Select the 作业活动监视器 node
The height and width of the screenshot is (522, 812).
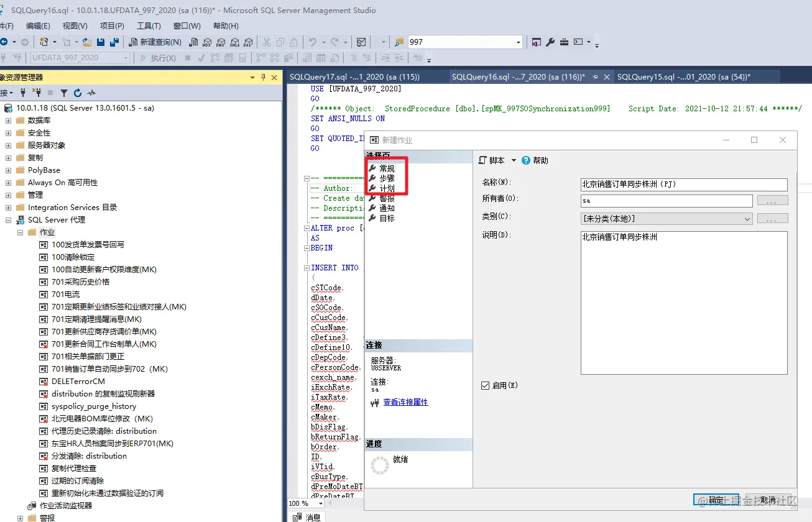[x=65, y=506]
